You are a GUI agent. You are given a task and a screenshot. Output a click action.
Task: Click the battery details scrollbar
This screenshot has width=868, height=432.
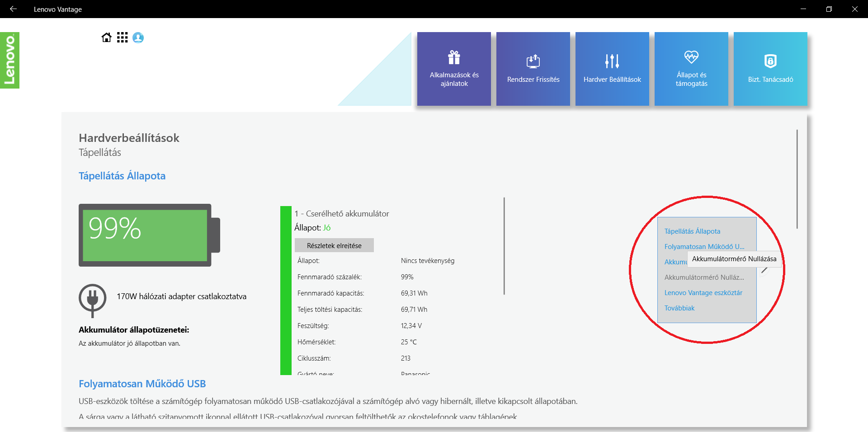504,246
